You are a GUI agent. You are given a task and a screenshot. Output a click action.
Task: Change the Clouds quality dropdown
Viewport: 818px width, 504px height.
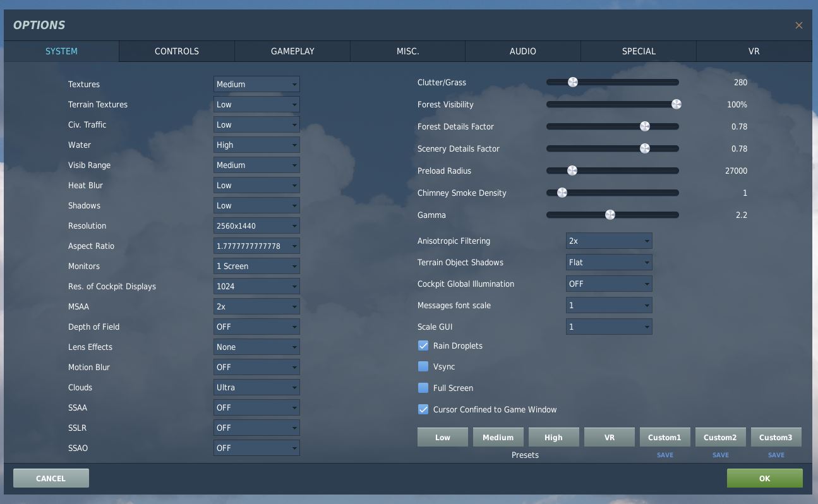pyautogui.click(x=256, y=387)
